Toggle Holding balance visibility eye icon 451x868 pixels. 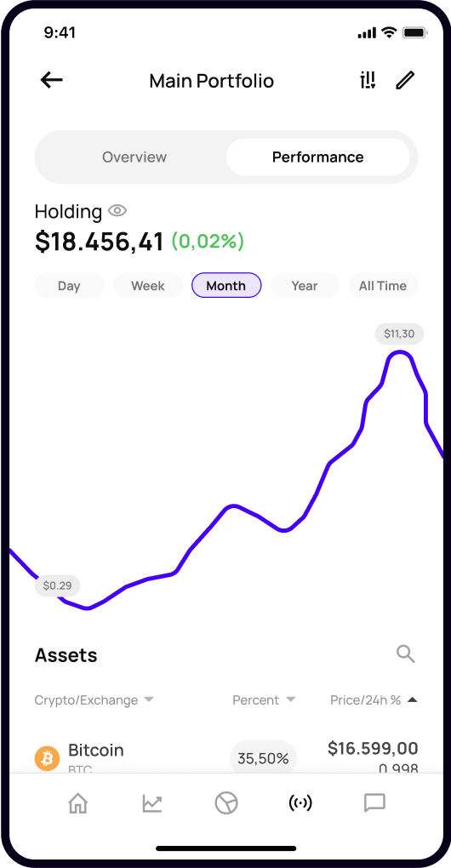[117, 211]
